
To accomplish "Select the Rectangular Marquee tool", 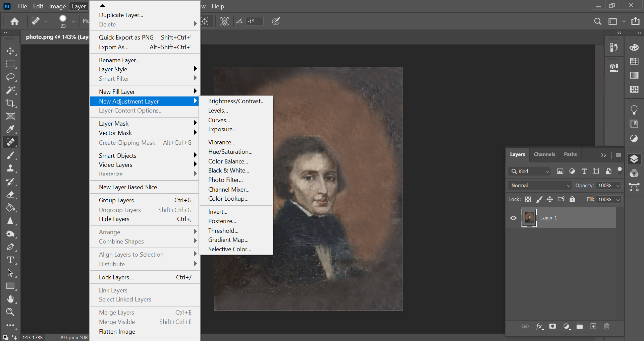I will click(10, 64).
